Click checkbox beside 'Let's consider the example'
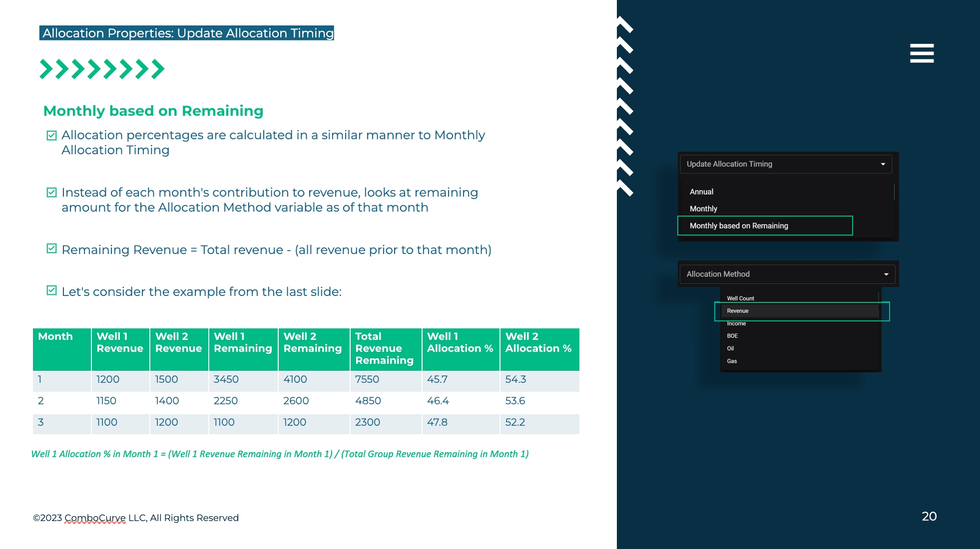Screen dimensions: 980x549 click(x=51, y=290)
